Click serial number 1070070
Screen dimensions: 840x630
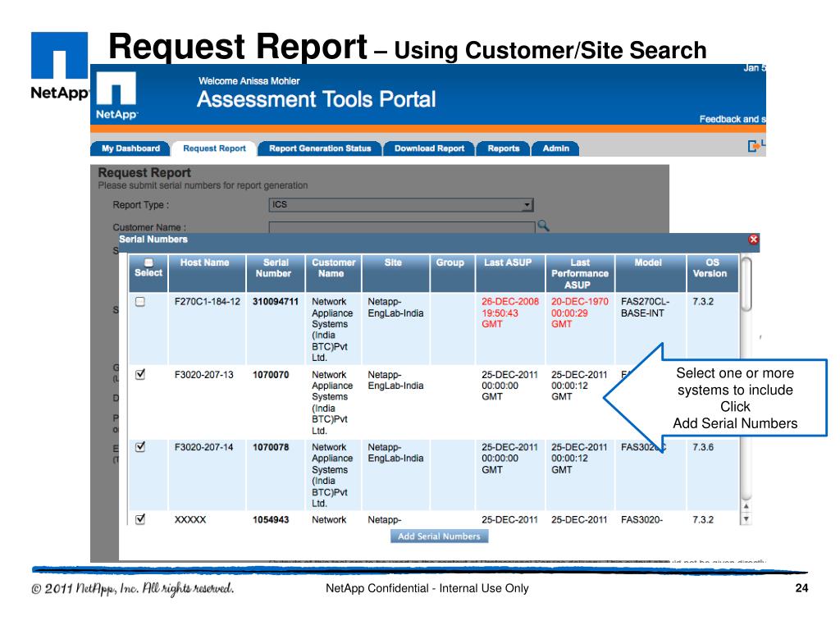(x=271, y=375)
